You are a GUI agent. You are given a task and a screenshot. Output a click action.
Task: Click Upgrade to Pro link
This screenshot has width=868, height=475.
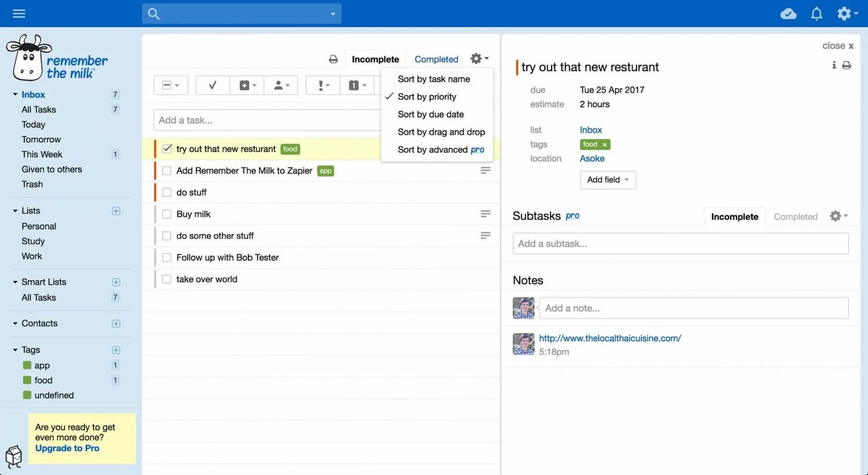pos(67,448)
